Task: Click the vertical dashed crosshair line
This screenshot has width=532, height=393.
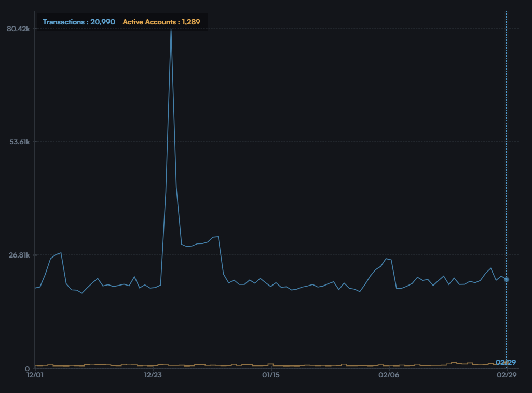Action: pos(507,156)
